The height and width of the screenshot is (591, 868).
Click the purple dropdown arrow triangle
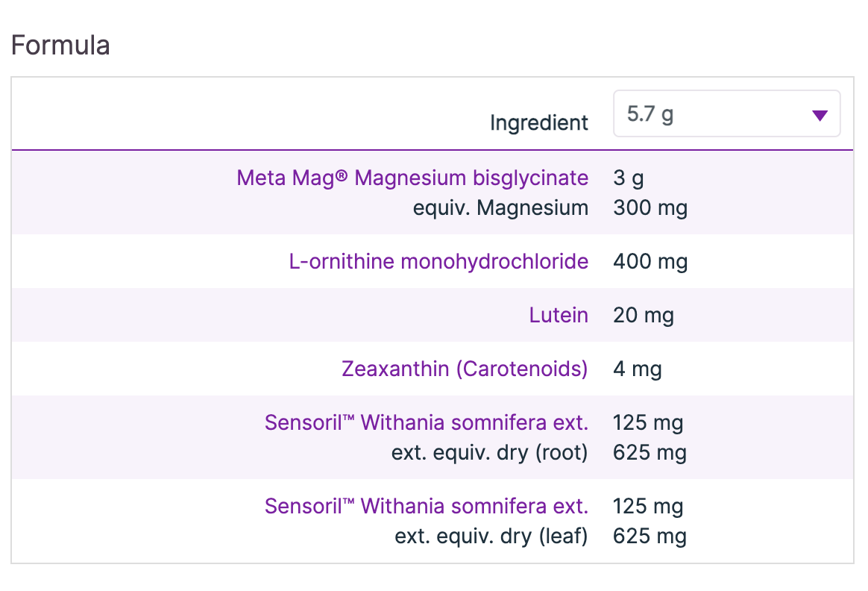(x=819, y=115)
